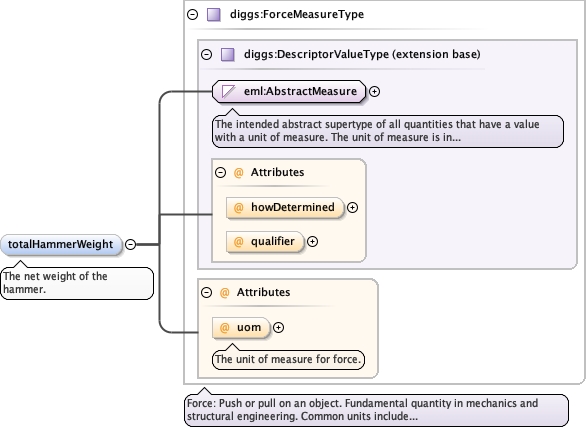This screenshot has height=430, width=587.
Task: Select the totalHammerWeight element node
Action: coord(61,245)
